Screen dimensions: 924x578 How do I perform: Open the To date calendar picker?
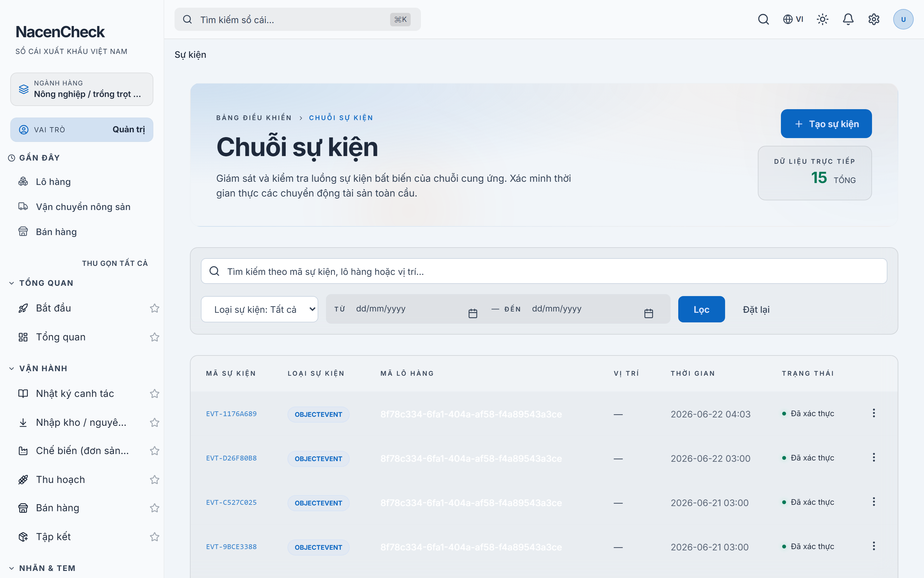click(x=648, y=313)
